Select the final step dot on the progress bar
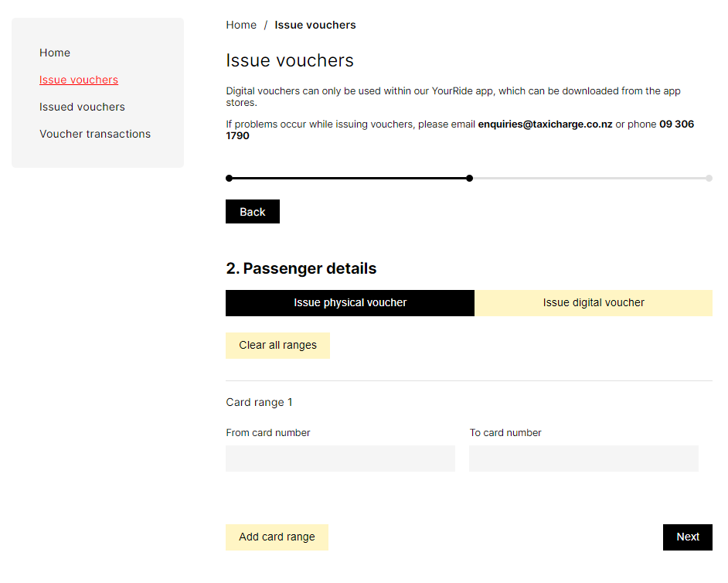 [x=709, y=178]
